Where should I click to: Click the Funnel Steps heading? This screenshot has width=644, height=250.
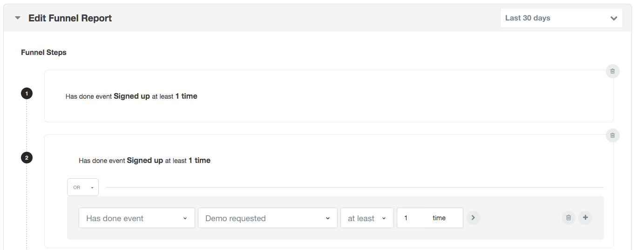(x=44, y=53)
